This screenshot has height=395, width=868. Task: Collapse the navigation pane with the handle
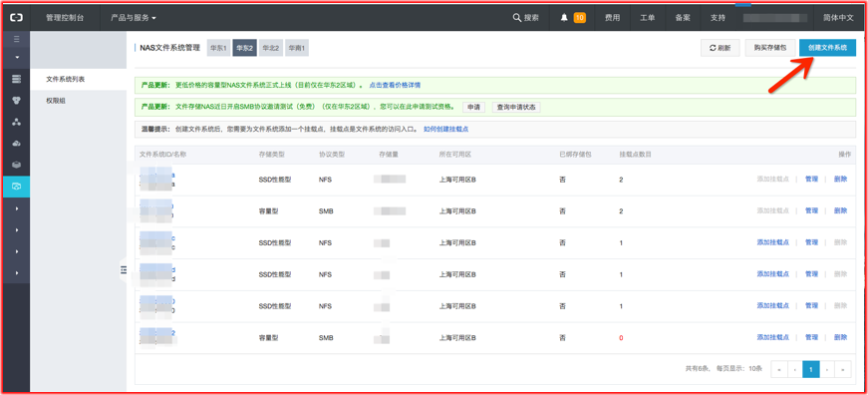click(123, 269)
